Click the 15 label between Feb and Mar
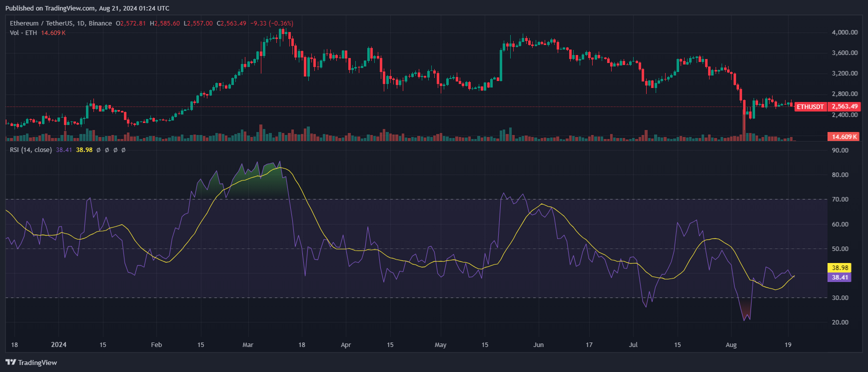Screen dimensions: 868x372 pyautogui.click(x=201, y=345)
